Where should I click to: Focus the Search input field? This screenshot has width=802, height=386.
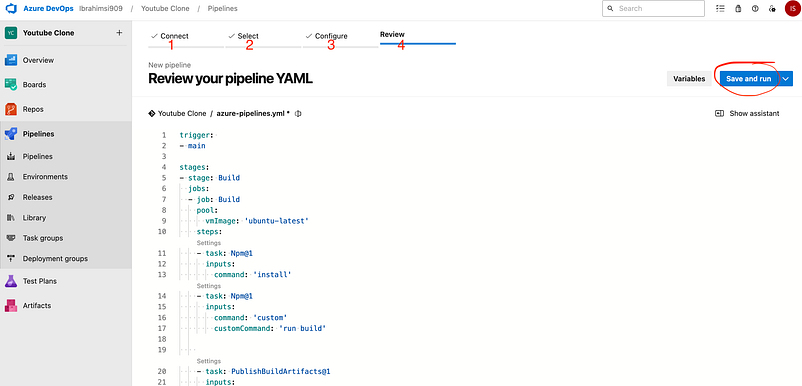tap(653, 9)
